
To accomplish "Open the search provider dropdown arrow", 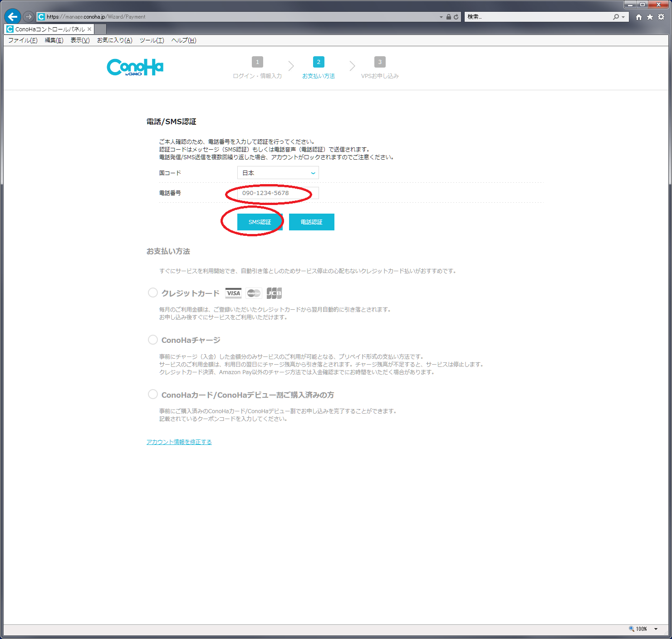I will tap(623, 17).
